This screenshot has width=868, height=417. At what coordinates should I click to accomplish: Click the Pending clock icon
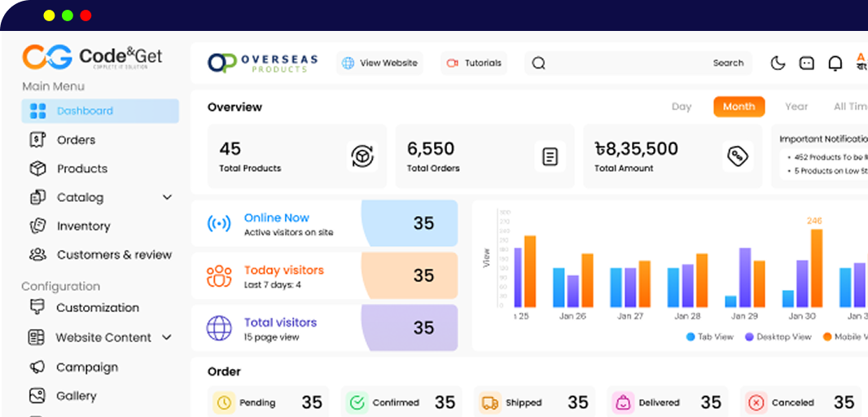224,402
